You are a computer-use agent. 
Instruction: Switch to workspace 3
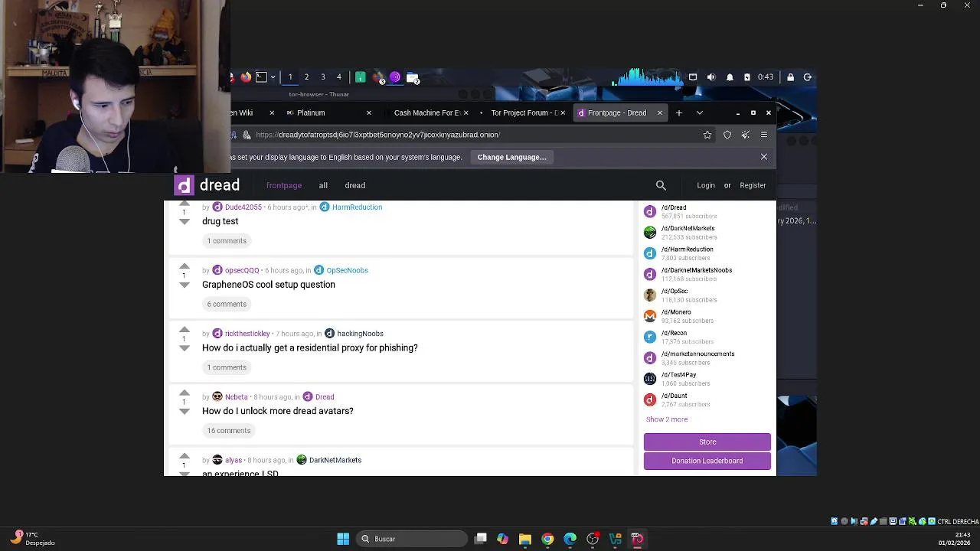pyautogui.click(x=323, y=77)
